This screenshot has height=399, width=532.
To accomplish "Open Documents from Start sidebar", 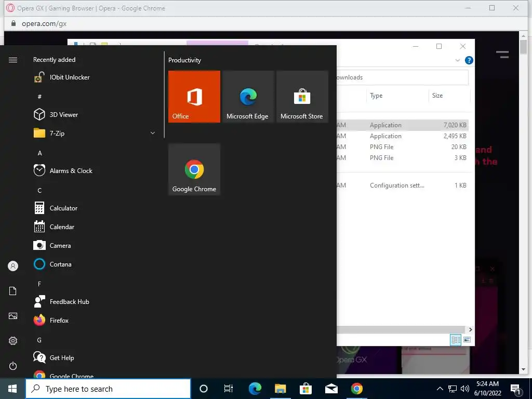I will click(x=13, y=291).
